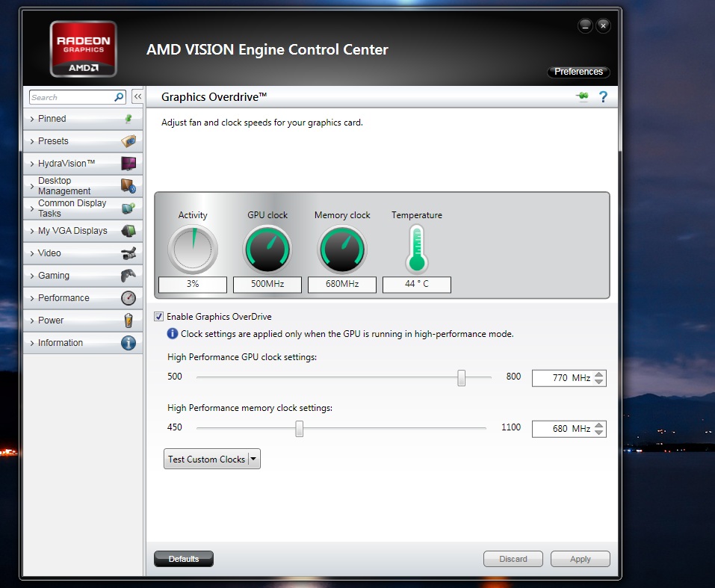
Task: Click the GPU clock slider handle
Action: coord(462,378)
